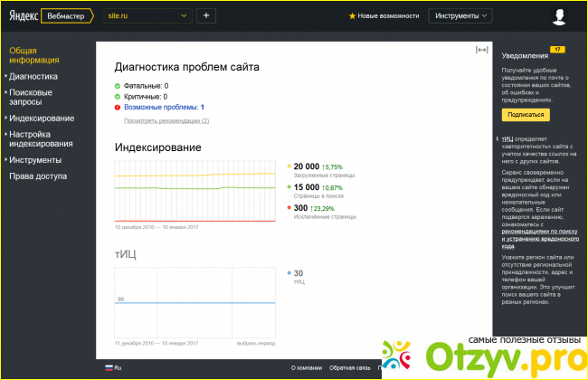Toggle the green pages-in-search series

(289, 186)
